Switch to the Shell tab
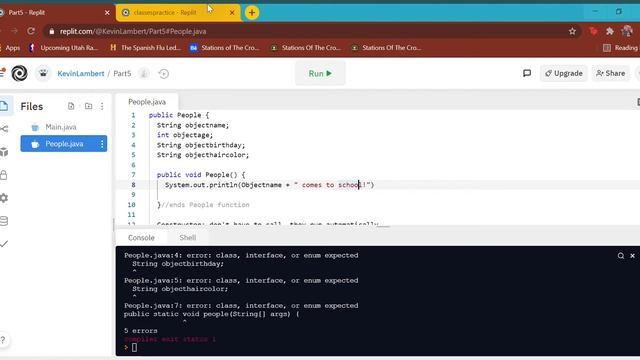This screenshot has height=360, width=640. click(187, 238)
